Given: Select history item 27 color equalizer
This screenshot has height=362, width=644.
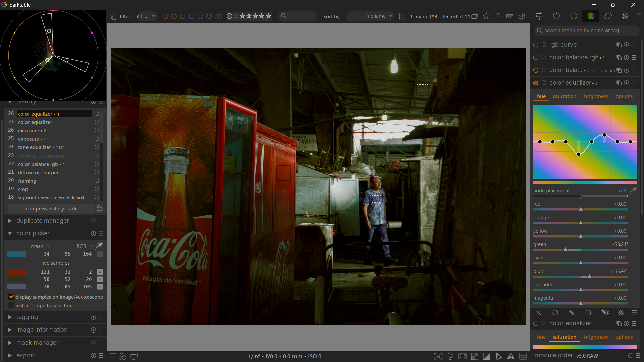Looking at the screenshot, I should click(54, 122).
